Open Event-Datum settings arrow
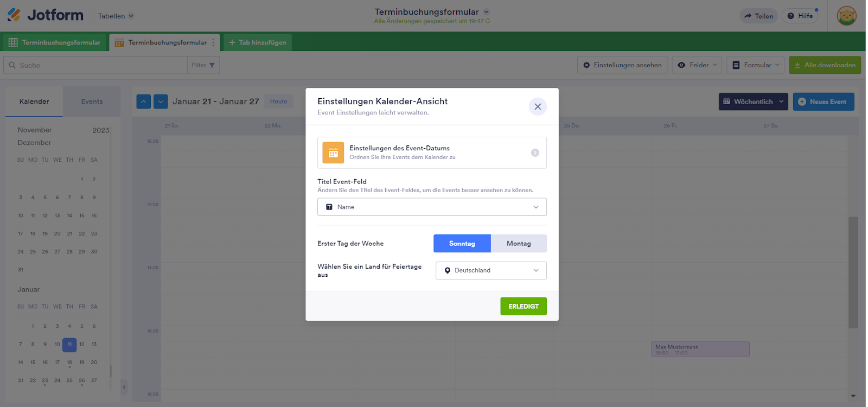868x407 pixels. point(535,153)
